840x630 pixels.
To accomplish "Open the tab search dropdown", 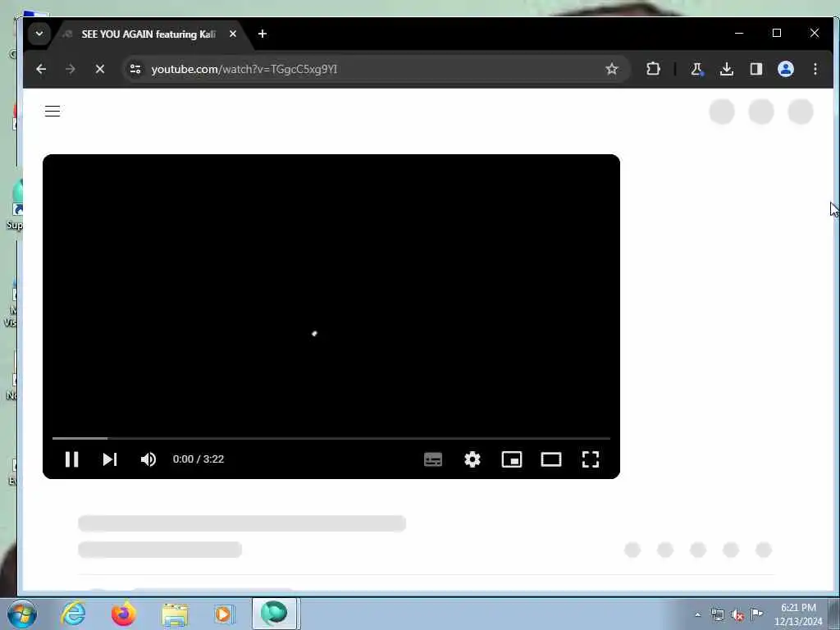I will (x=39, y=34).
